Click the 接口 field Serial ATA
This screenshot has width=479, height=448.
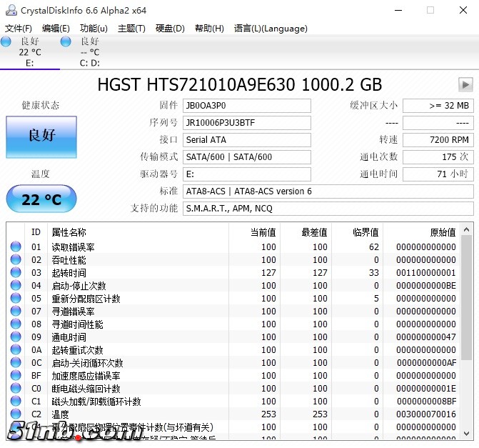(x=247, y=140)
